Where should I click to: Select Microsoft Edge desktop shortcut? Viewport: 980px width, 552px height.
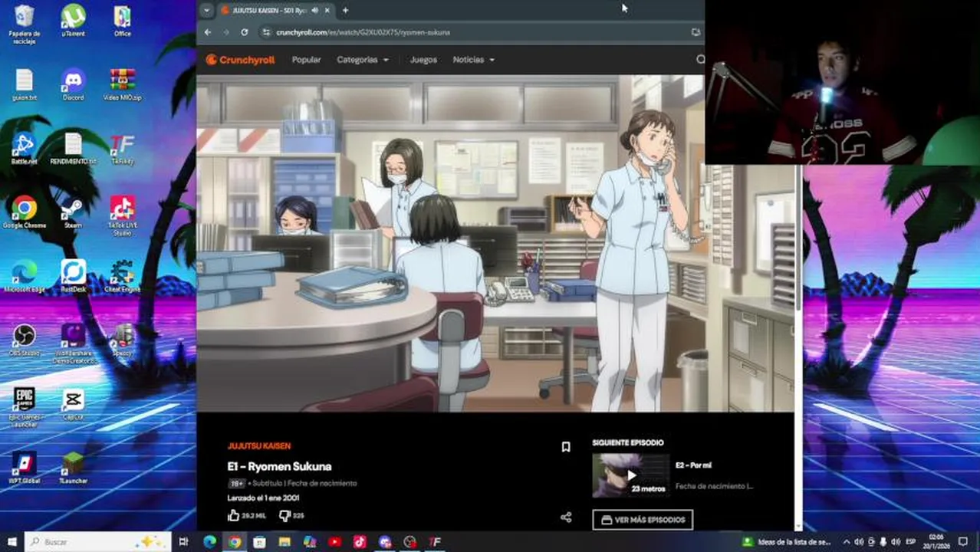point(24,276)
